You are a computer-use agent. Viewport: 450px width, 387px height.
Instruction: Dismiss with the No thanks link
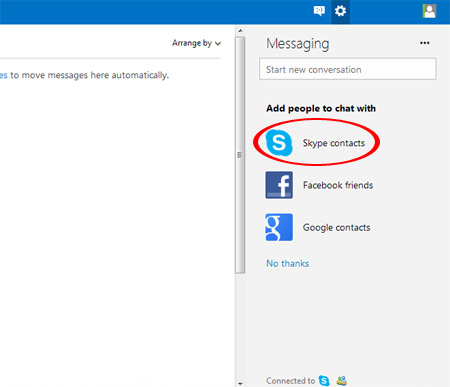coord(288,263)
